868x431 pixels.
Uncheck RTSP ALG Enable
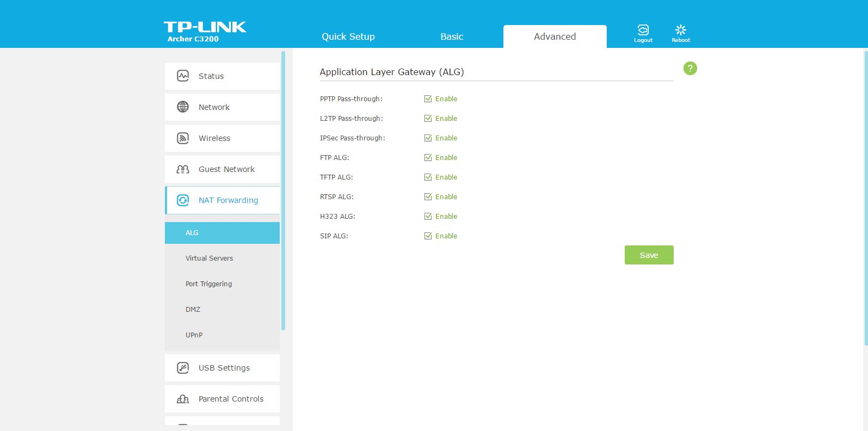click(428, 197)
